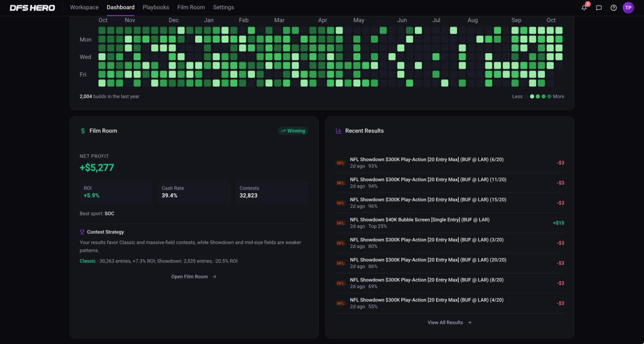Click the Winning status badge
644x344 pixels.
point(293,131)
